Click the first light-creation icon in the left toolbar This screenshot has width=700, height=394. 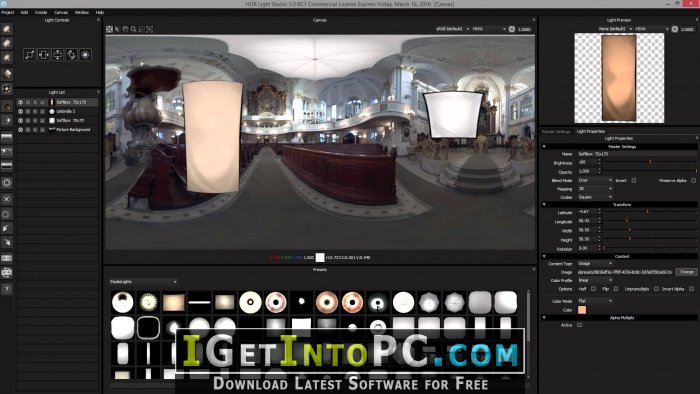coord(7,29)
